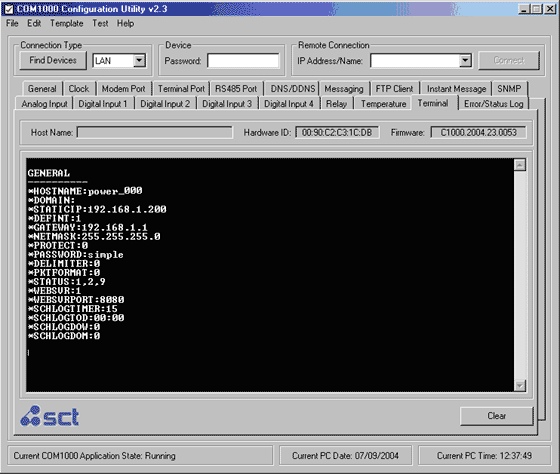Click the NETMASK:255.255.255.0 line
Screen dimensions: 560x474
(94, 236)
